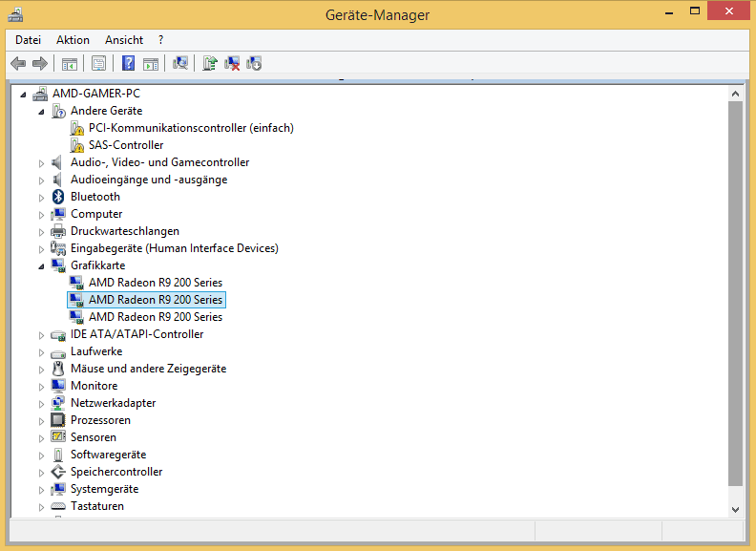Viewport: 756px width, 551px height.
Task: Click the scrollbar down arrow
Action: (x=735, y=510)
